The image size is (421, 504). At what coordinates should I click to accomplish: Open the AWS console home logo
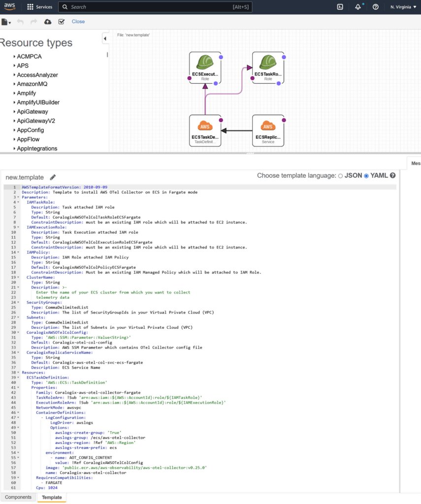[10, 6]
